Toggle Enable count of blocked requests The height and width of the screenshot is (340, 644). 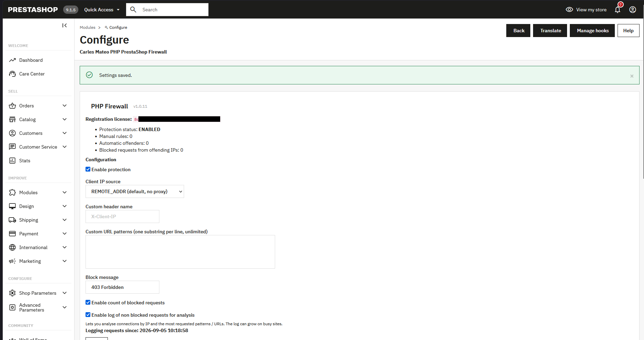(88, 302)
